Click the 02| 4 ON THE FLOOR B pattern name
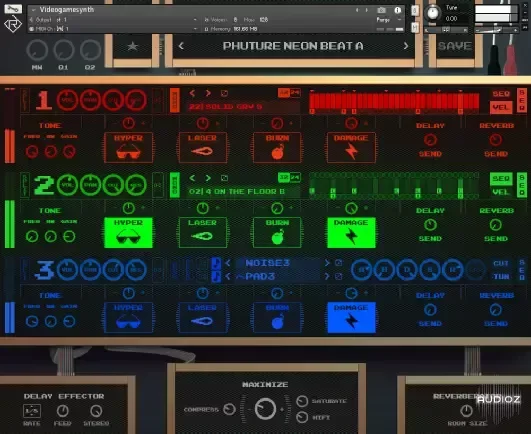 (x=236, y=192)
